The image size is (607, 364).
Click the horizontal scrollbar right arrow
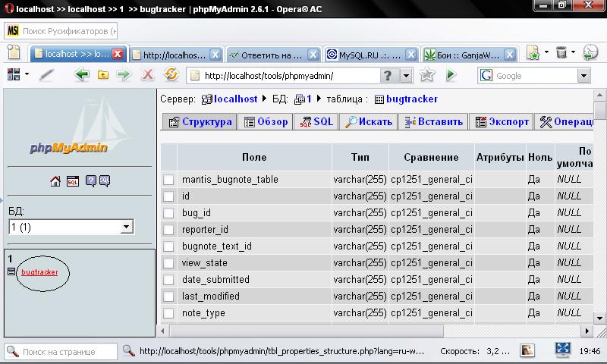(x=587, y=331)
